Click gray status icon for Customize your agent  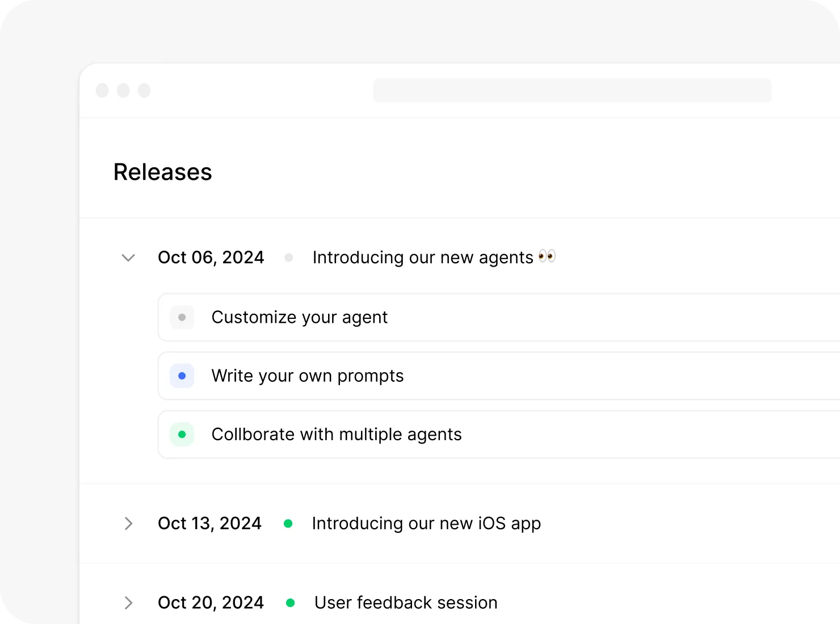pos(182,318)
